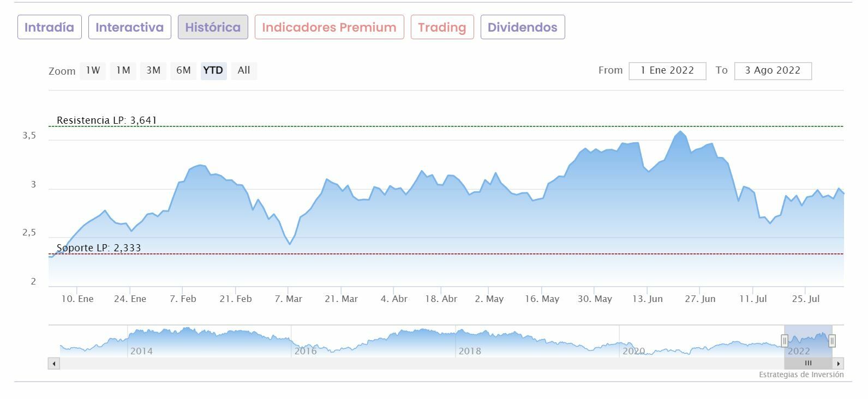Open the Interactiva chart tab
This screenshot has width=868, height=399.
tap(129, 27)
